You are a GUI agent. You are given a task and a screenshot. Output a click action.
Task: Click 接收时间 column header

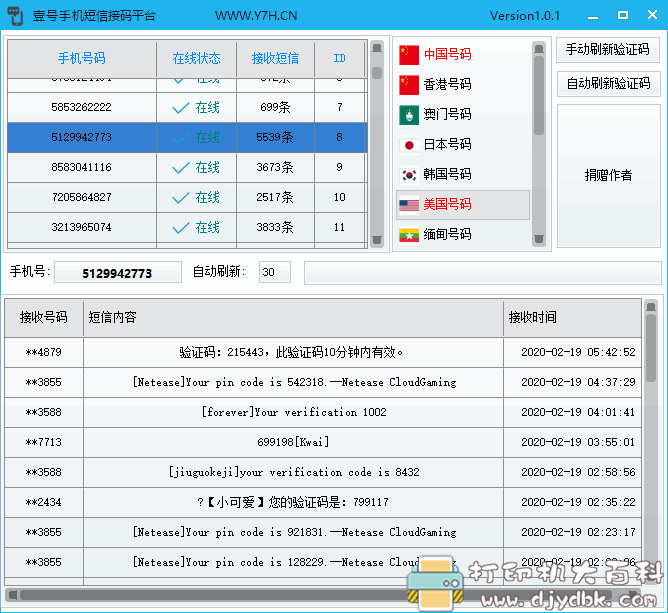coord(572,317)
